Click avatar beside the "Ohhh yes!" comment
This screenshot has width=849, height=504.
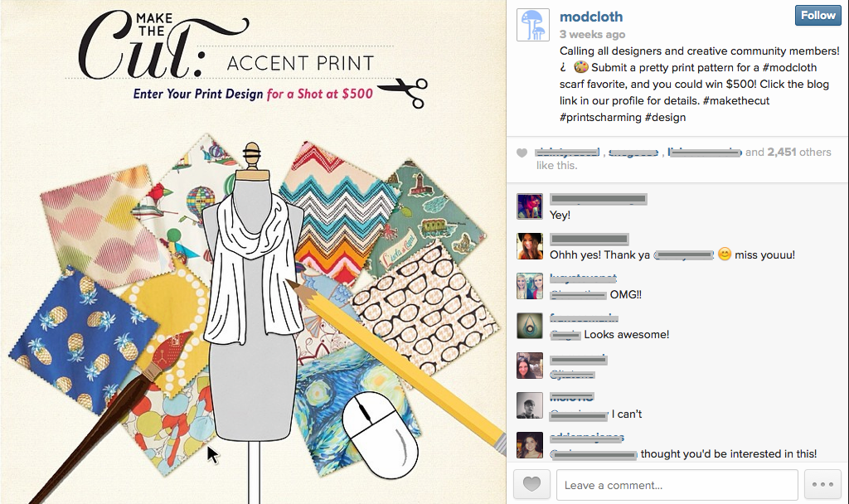[x=530, y=246]
